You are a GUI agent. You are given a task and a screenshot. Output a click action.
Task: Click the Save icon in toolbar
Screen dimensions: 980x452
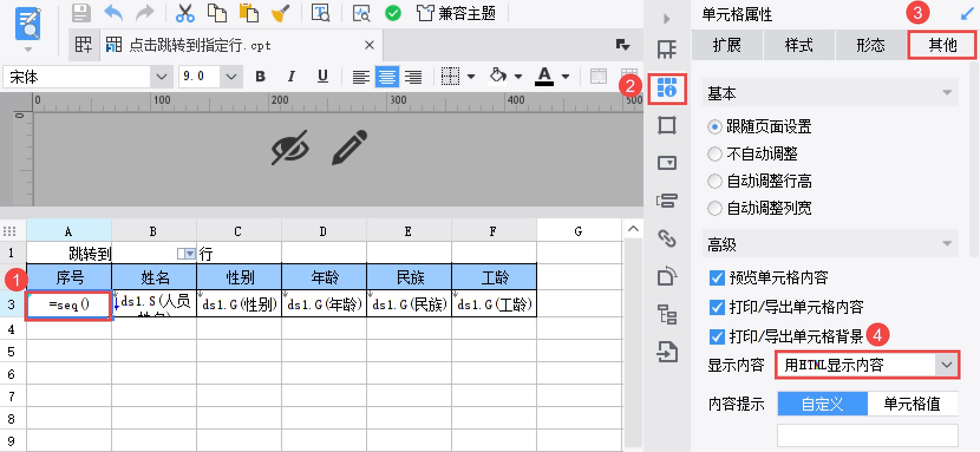81,13
